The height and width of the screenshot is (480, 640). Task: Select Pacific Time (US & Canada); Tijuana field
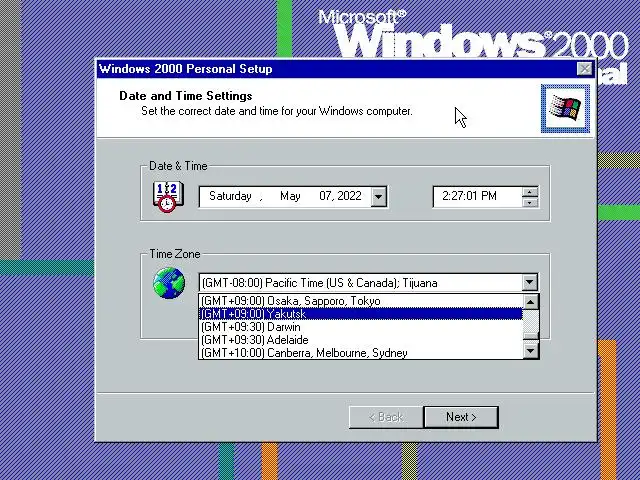[x=360, y=282]
